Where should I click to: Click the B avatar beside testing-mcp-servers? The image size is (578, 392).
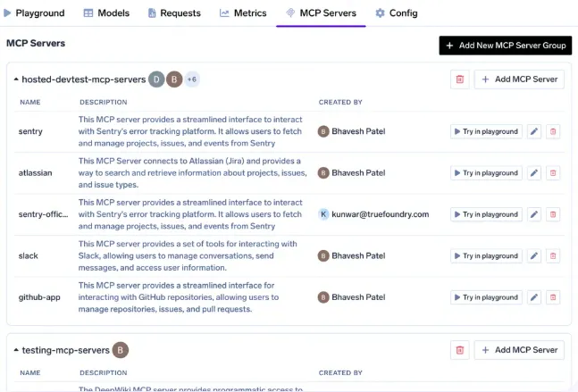pos(121,350)
